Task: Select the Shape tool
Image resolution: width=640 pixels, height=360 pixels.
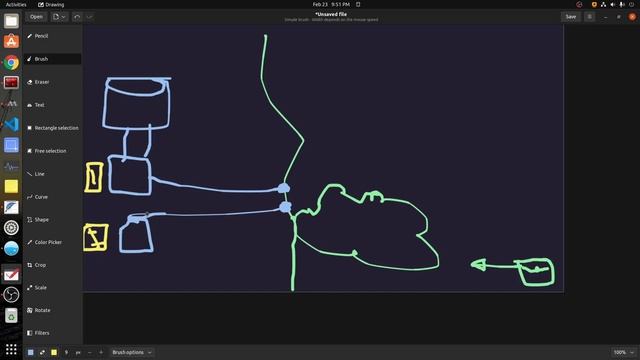Action: coord(52,220)
